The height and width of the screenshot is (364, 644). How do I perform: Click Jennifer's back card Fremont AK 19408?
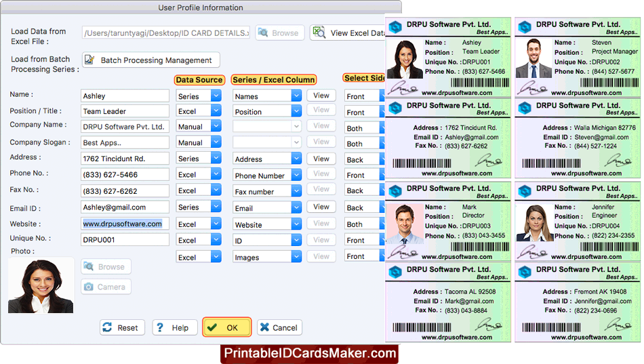[578, 302]
